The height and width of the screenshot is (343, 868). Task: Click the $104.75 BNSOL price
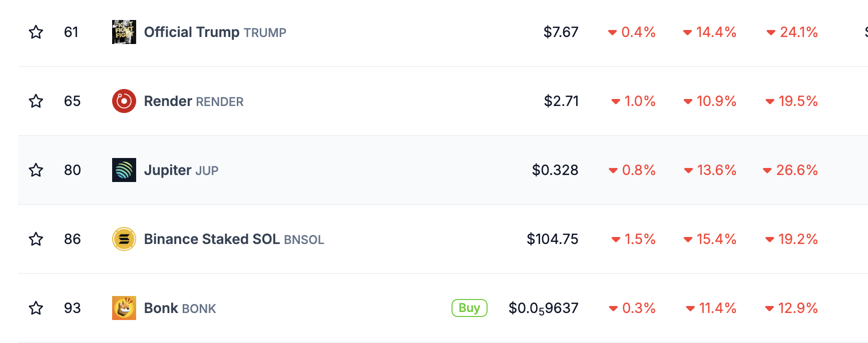click(x=552, y=239)
